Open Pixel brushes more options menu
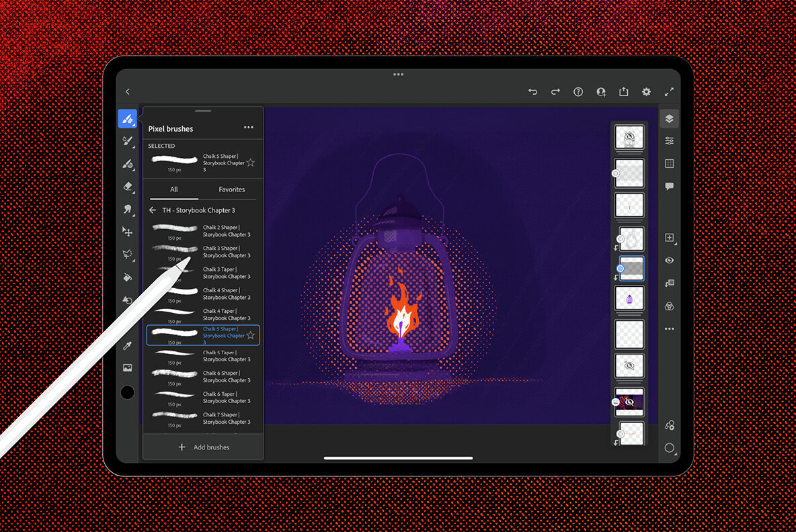This screenshot has height=532, width=796. (249, 128)
